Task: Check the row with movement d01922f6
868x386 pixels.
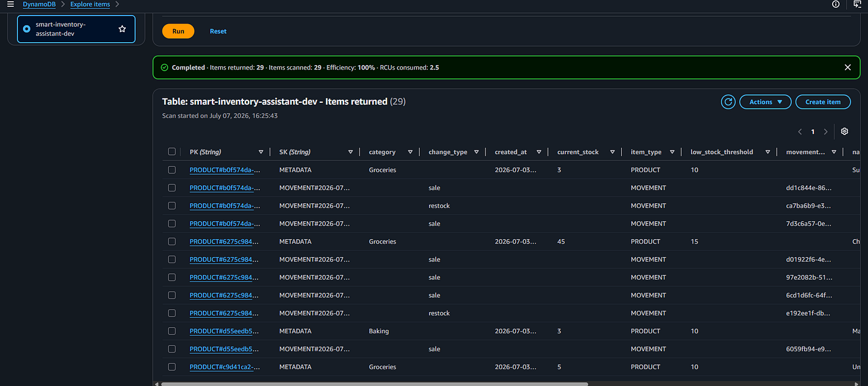Action: coord(172,260)
